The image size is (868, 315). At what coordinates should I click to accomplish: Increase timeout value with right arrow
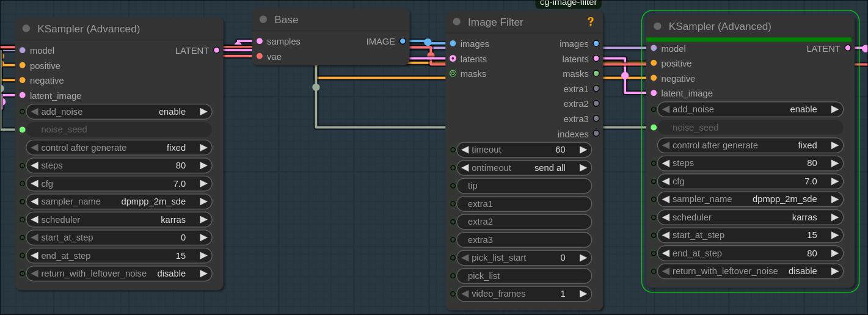(x=583, y=150)
